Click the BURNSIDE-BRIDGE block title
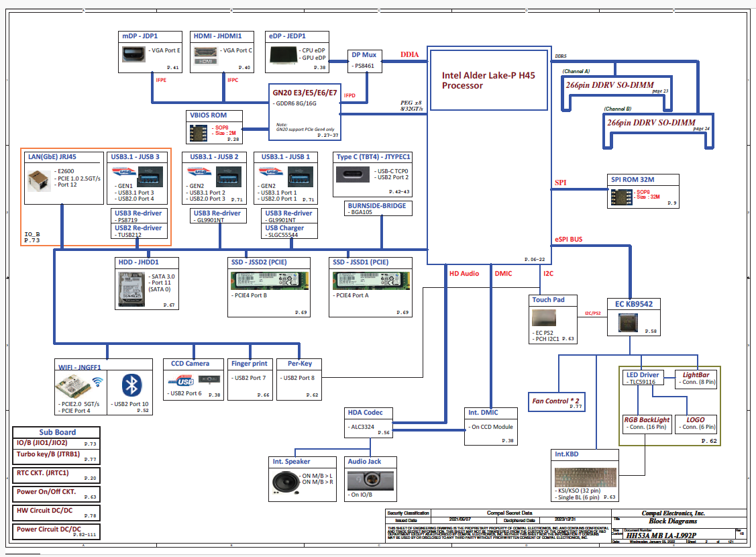The height and width of the screenshot is (557, 756). 377,205
